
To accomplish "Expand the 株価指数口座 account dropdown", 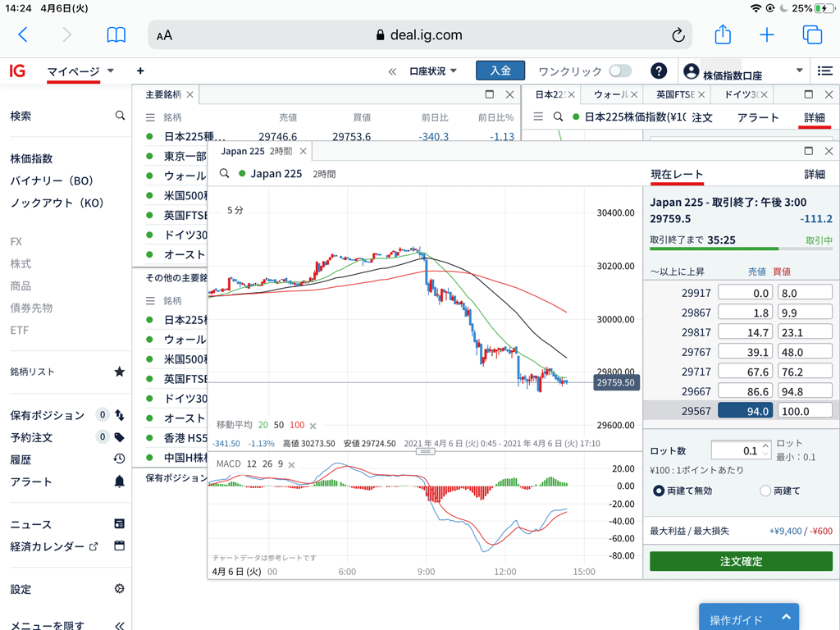I will pos(800,71).
